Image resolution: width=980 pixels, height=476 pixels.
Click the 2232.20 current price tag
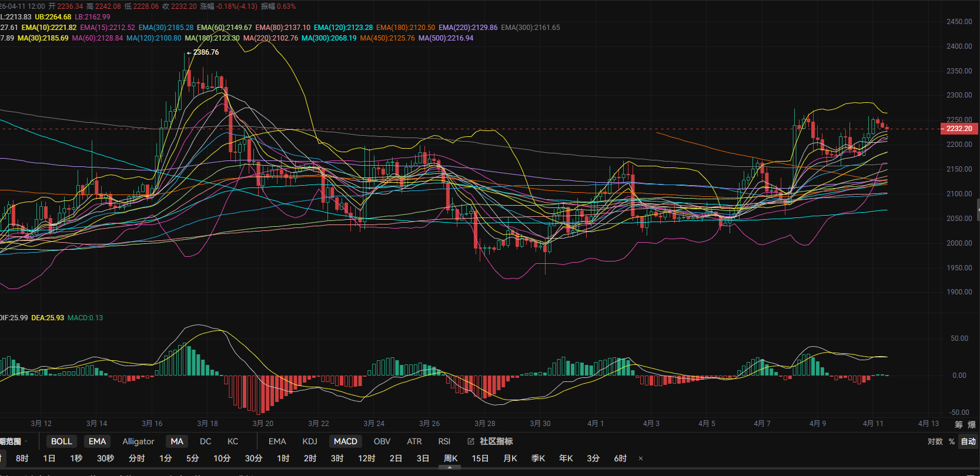(x=959, y=129)
